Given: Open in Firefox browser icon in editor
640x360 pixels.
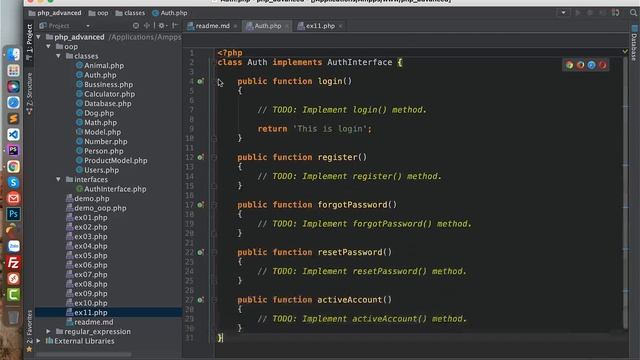Looking at the screenshot, I should click(580, 65).
